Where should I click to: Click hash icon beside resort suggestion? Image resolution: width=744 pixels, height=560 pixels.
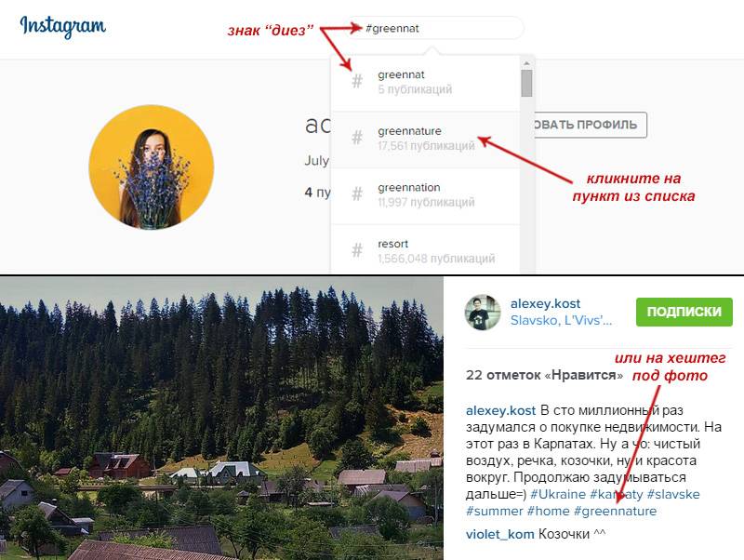pos(357,250)
